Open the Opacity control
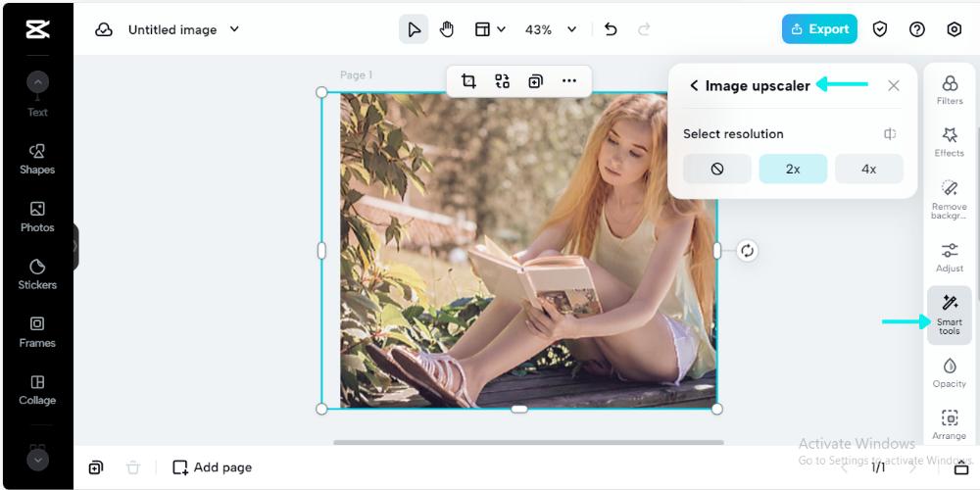980x490 pixels. click(950, 373)
